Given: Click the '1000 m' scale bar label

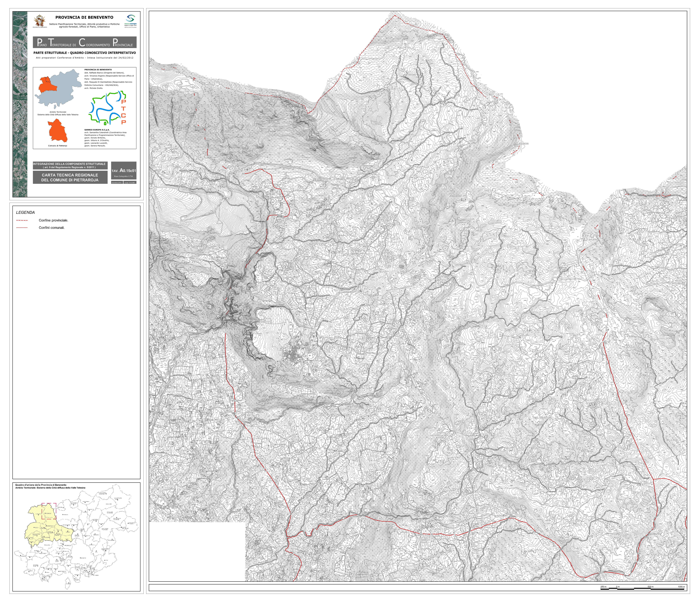Looking at the screenshot, I should (x=681, y=587).
